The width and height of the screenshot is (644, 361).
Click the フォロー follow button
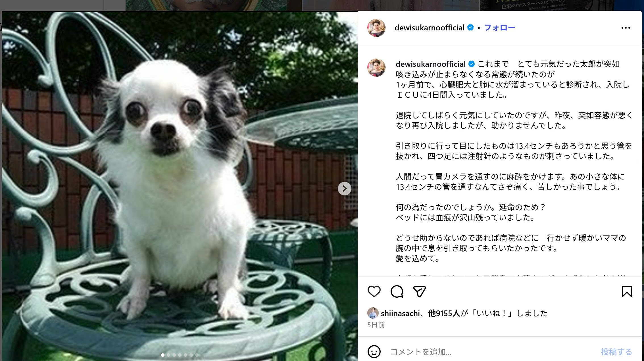click(499, 28)
